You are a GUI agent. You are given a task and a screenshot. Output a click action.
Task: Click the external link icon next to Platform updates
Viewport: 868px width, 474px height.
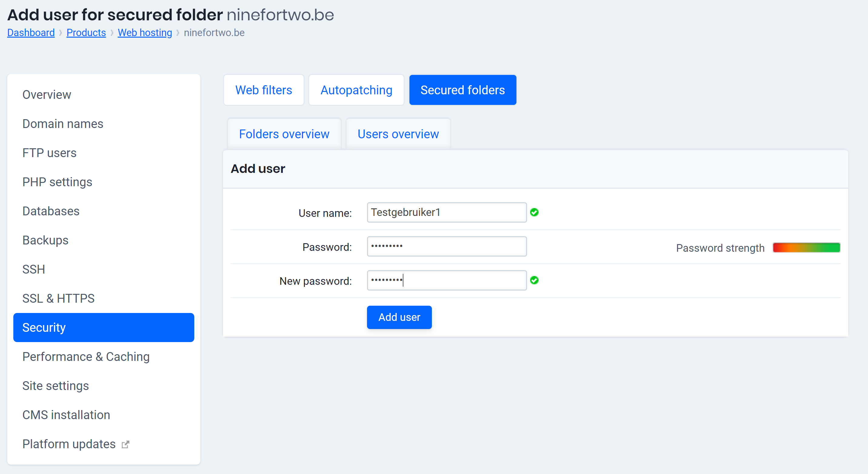pos(125,444)
